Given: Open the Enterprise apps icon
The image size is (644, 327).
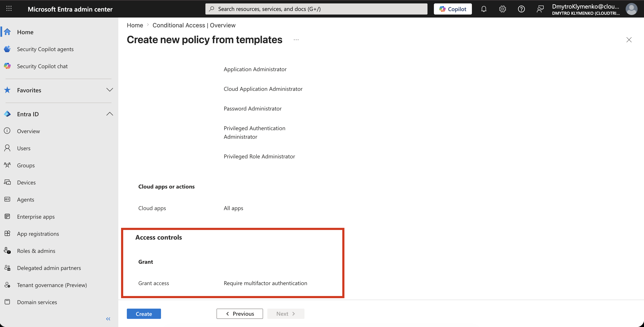Looking at the screenshot, I should [7, 217].
